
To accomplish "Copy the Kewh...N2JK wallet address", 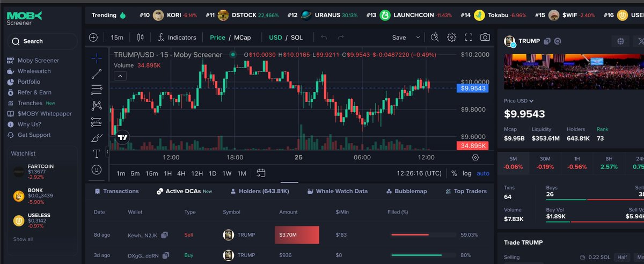I will coord(165,235).
